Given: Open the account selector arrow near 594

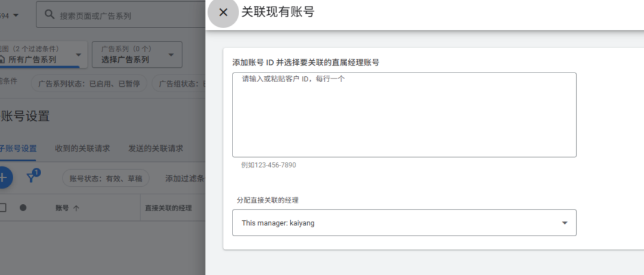Looking at the screenshot, I should point(16,15).
